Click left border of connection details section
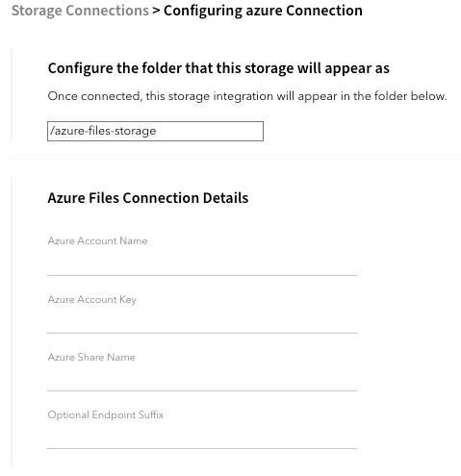 (x=12, y=321)
